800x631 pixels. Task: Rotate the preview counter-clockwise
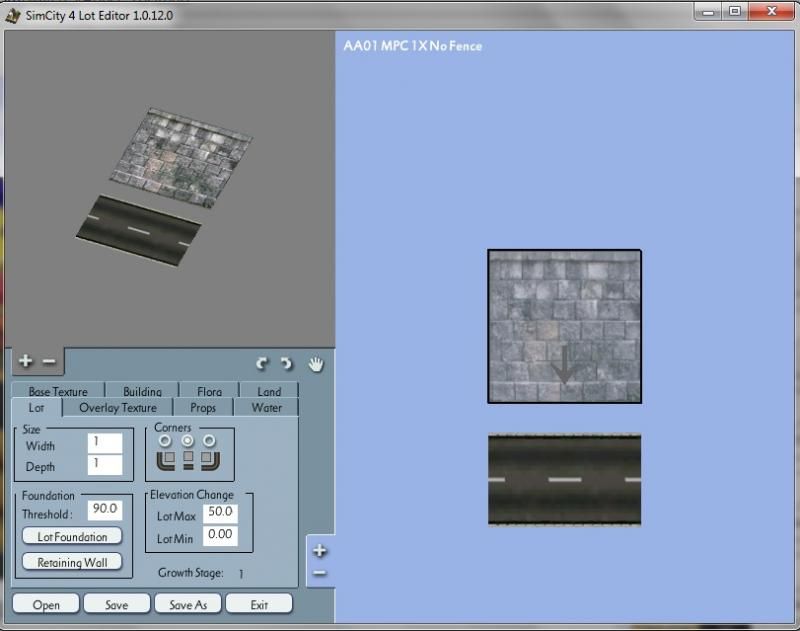[x=262, y=364]
